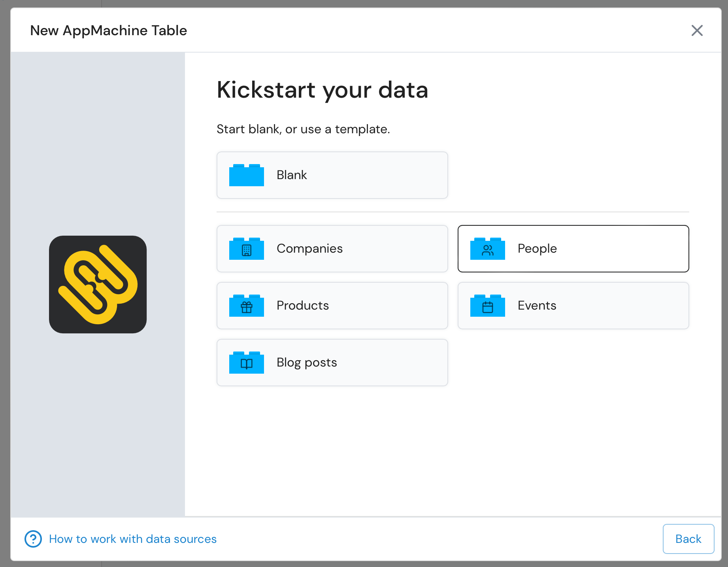Select the Companies template
This screenshot has width=728, height=567.
332,249
